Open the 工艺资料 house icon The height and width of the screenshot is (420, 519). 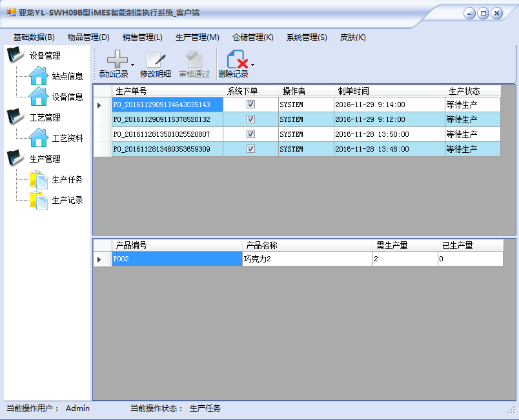coord(39,137)
